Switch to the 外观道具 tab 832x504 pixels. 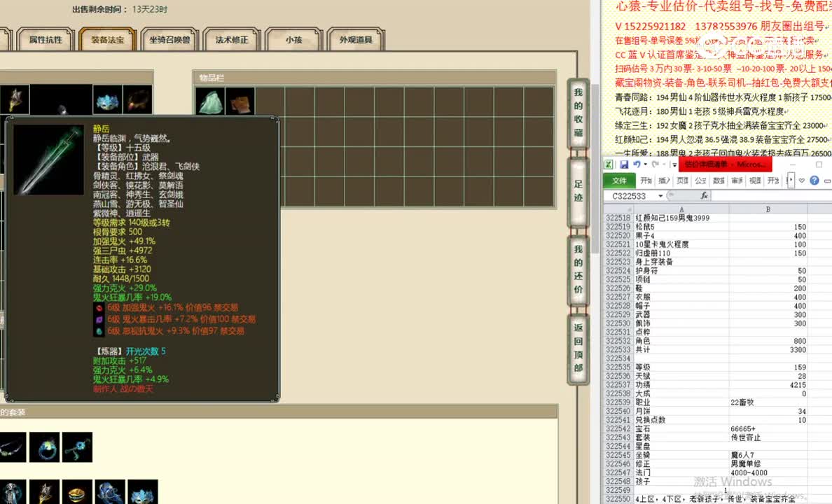click(357, 40)
